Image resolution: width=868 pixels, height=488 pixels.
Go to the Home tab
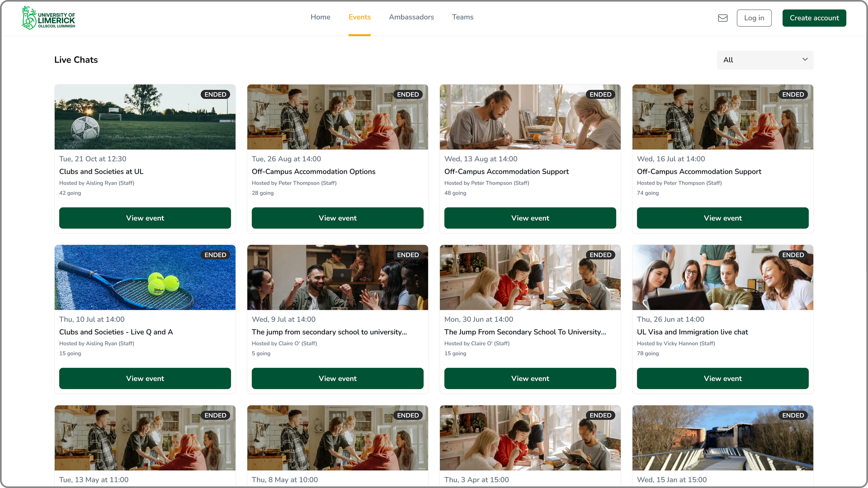pos(320,17)
